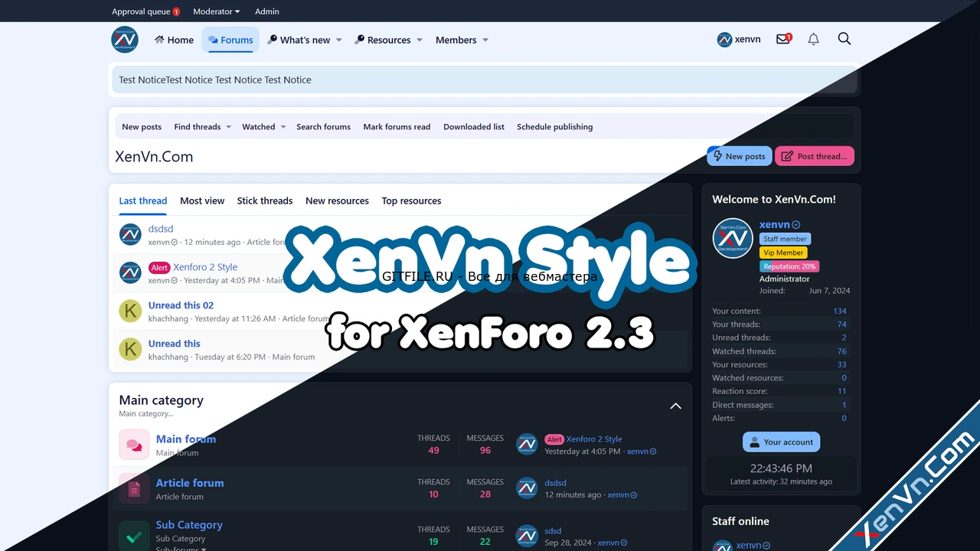Click xenvn avatar in the top navigation
The width and height of the screenshot is (980, 551).
click(724, 40)
